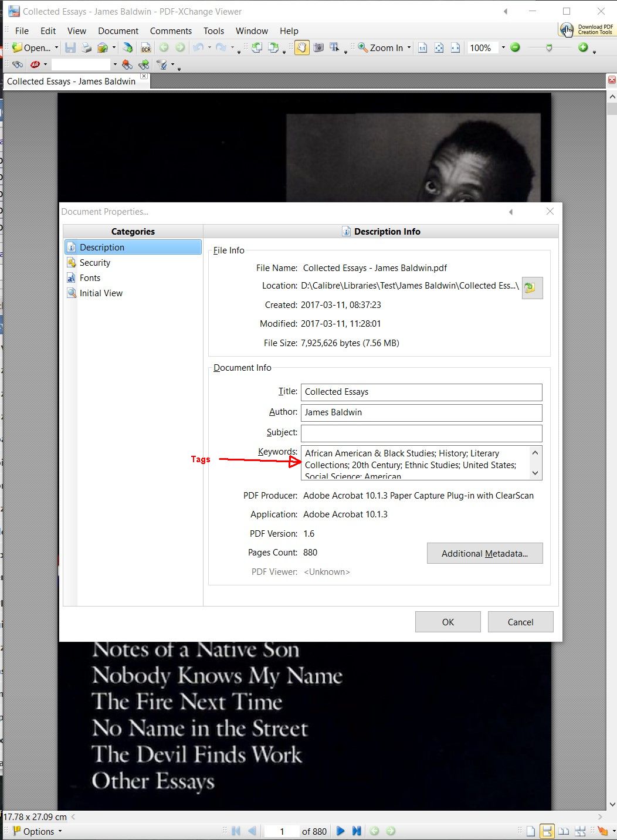Viewport: 617px width, 840px height.
Task: Open the Options dropdown in status bar
Action: click(37, 831)
